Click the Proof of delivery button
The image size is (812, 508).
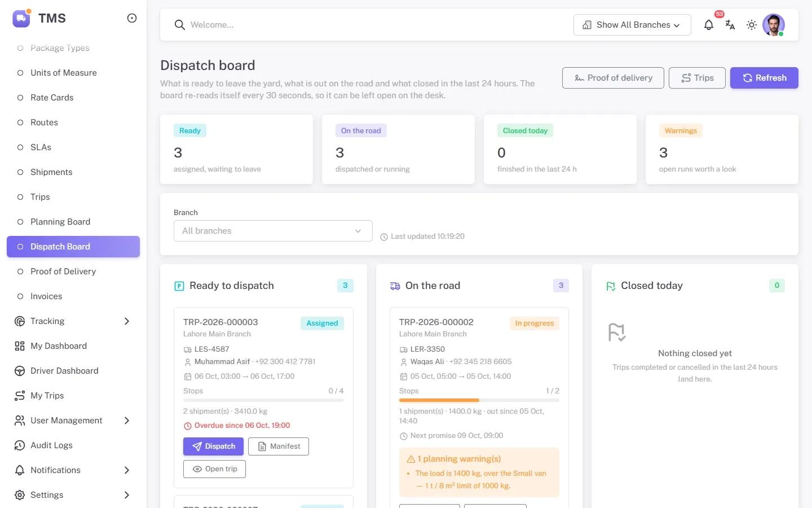tap(613, 78)
